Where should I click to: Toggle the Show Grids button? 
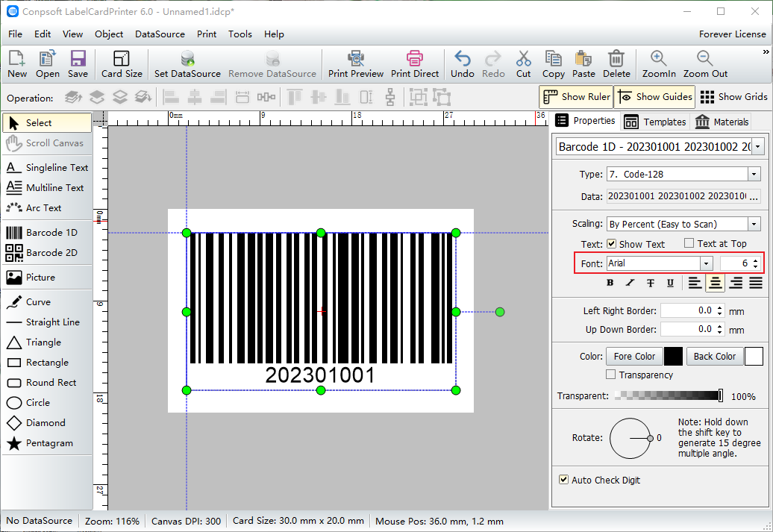point(733,97)
